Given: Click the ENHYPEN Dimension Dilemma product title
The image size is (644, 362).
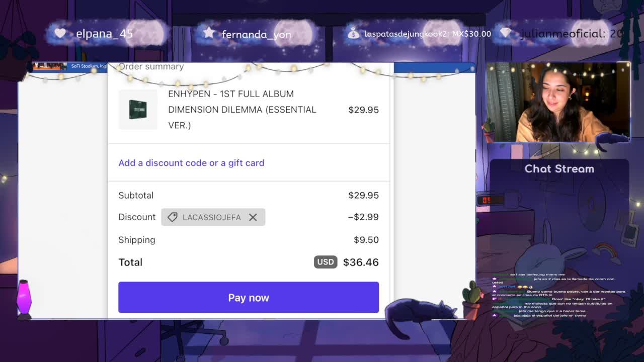Looking at the screenshot, I should [x=242, y=109].
